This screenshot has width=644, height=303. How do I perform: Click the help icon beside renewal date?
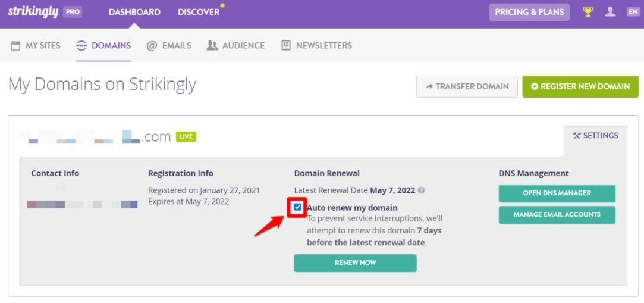(421, 191)
